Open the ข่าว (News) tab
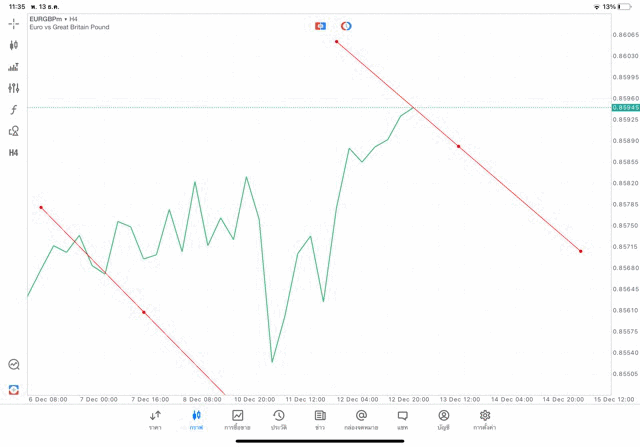The width and height of the screenshot is (640, 447). click(320, 419)
